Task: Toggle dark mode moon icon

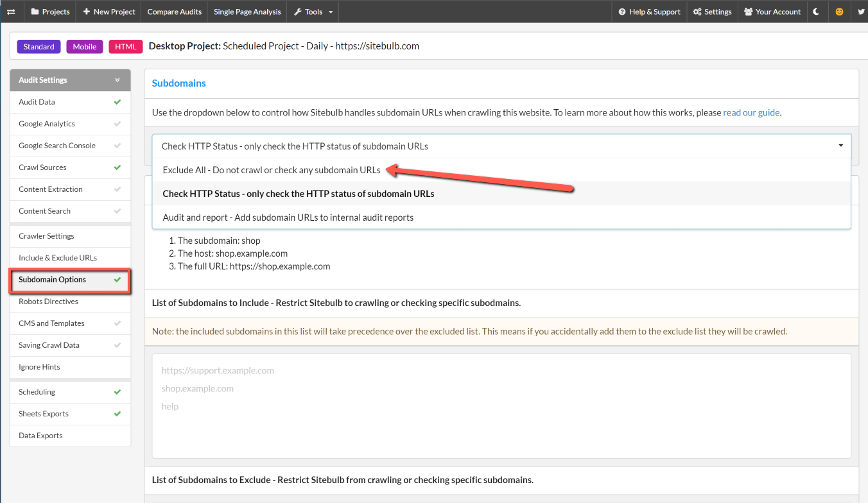Action: 817,12
